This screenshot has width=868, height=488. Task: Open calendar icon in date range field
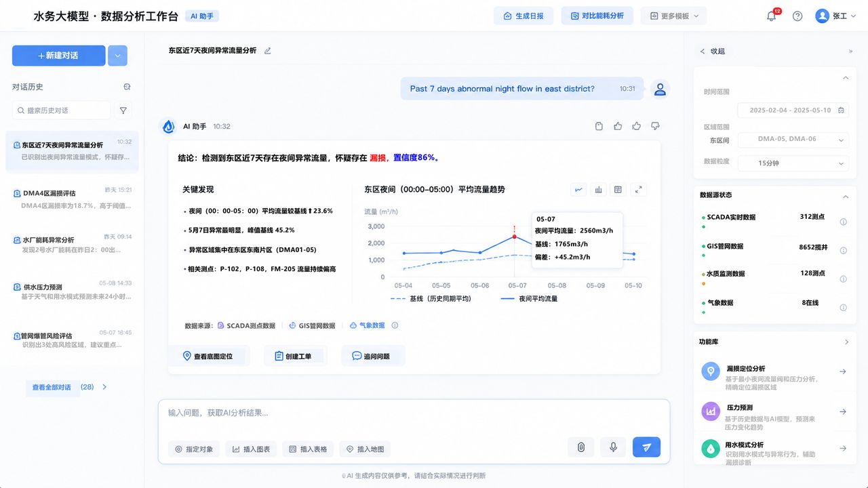click(841, 110)
